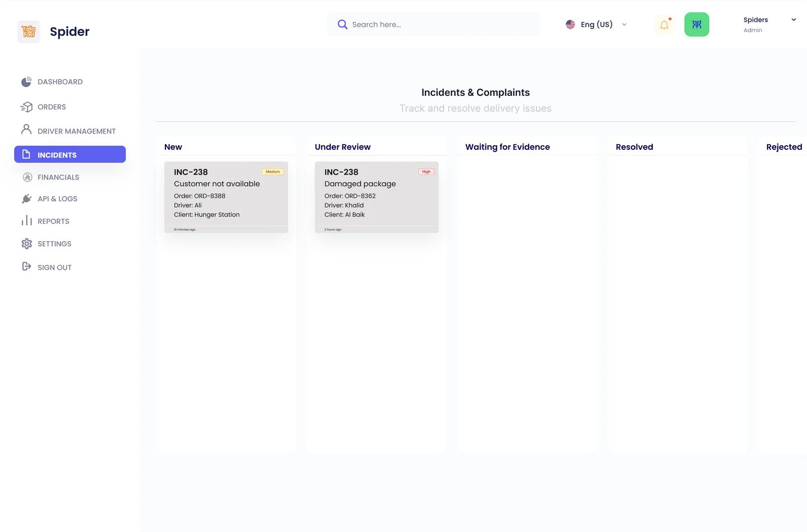
Task: Click the Driver Management person icon
Action: (x=26, y=130)
